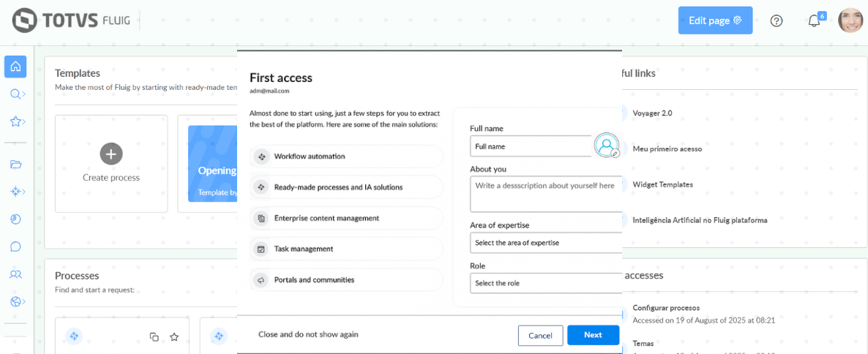
Task: Open the people/communities sidebar icon
Action: (x=15, y=274)
